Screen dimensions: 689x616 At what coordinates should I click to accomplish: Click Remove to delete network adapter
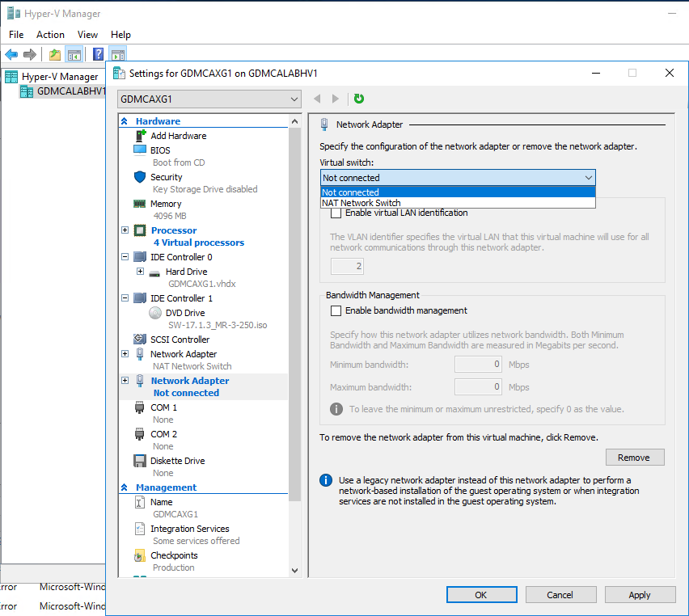point(635,458)
